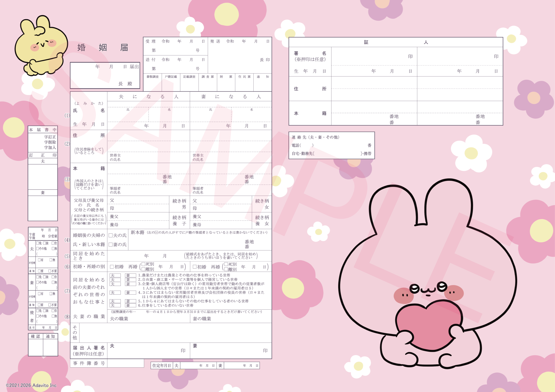
Task: Mark 夫 box for row 6 仕事をしている者のいない世帯
Action: pyautogui.click(x=115, y=305)
